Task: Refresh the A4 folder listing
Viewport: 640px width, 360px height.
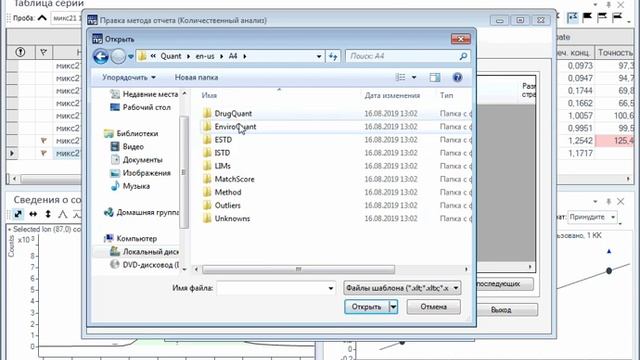Action: (x=333, y=56)
